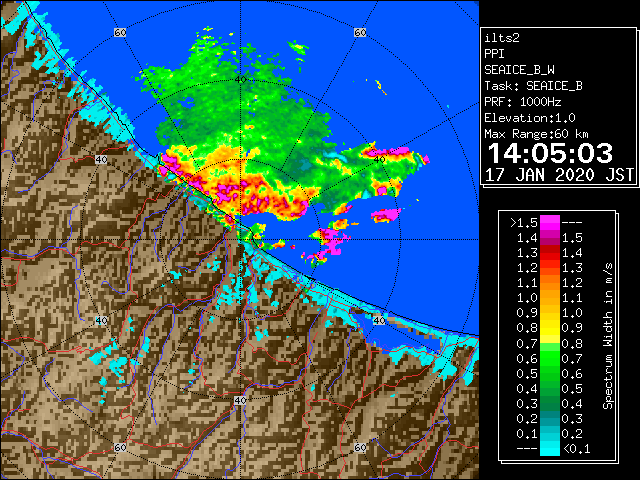Screen dimensions: 640x480
Task: Click the 'Max Range:60 km' line
Action: coord(536,134)
